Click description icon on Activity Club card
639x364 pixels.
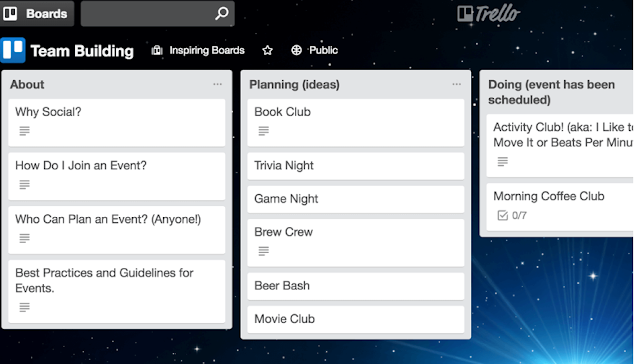point(503,162)
